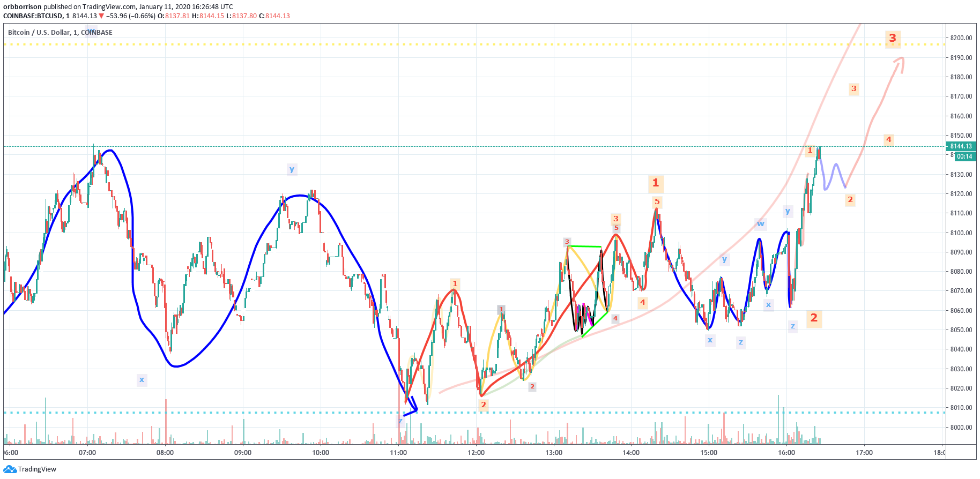Click the 8170.00 price axis label
The width and height of the screenshot is (980, 479).
pyautogui.click(x=961, y=96)
